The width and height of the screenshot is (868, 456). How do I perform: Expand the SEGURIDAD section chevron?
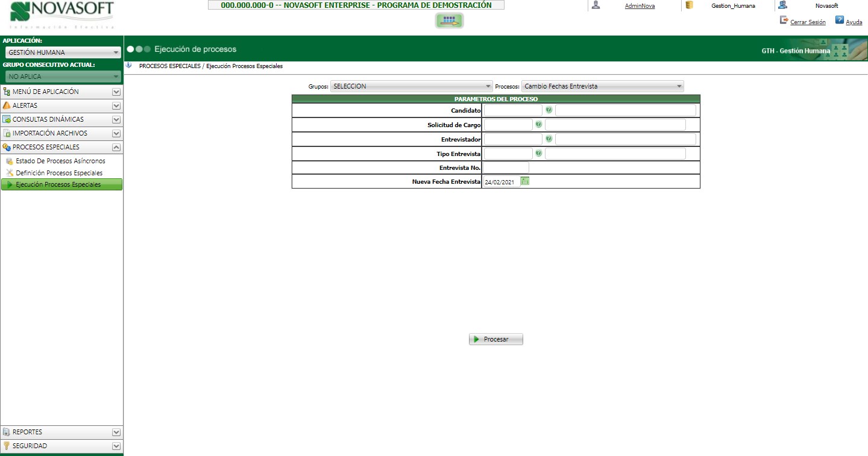116,446
